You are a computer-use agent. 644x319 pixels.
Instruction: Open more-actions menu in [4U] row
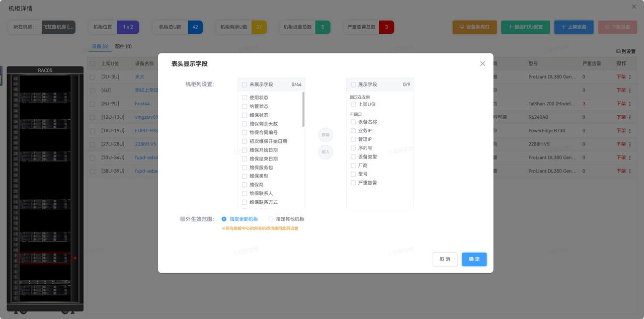630,91
